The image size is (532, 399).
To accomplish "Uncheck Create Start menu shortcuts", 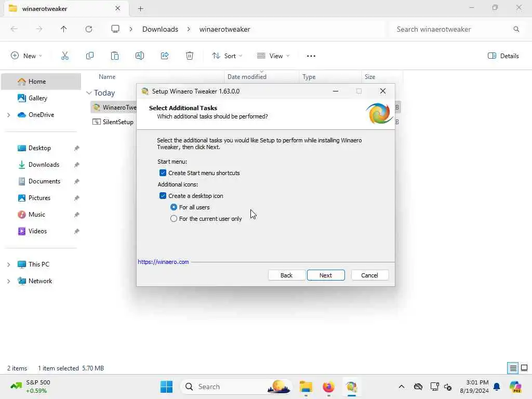I will [x=163, y=173].
